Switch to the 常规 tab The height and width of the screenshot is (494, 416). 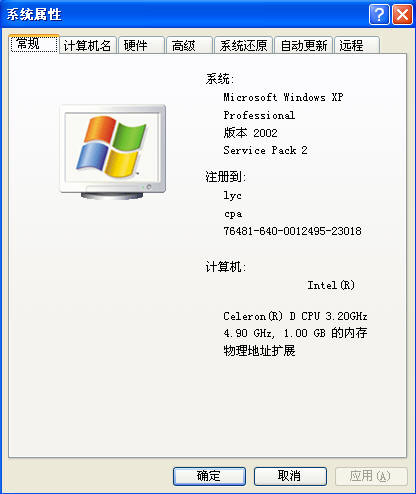point(34,44)
